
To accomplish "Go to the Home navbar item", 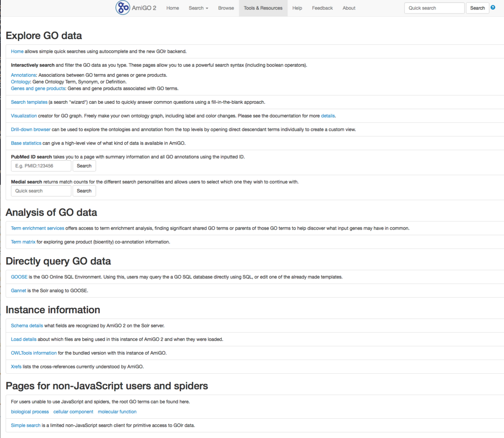I will (173, 8).
